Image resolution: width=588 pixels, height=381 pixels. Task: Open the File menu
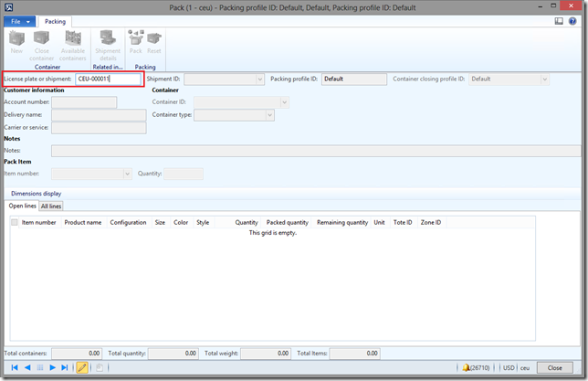click(x=22, y=20)
